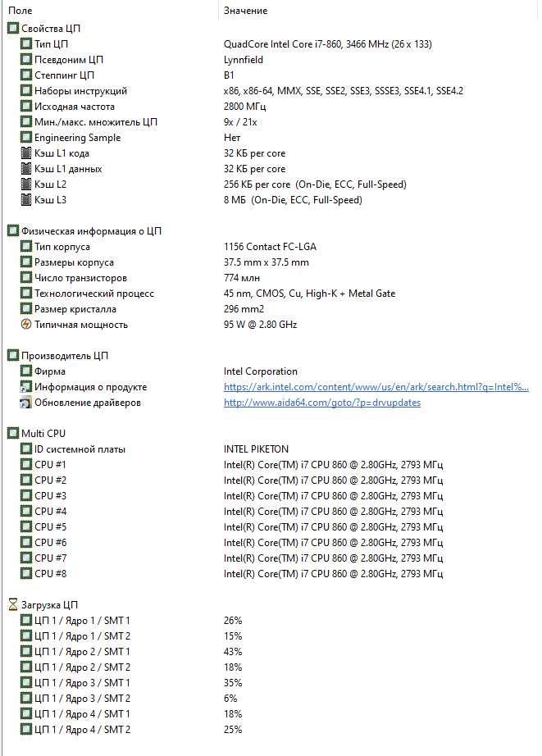
Task: Click the icon next to Тип ЦП
Action: tap(26, 44)
